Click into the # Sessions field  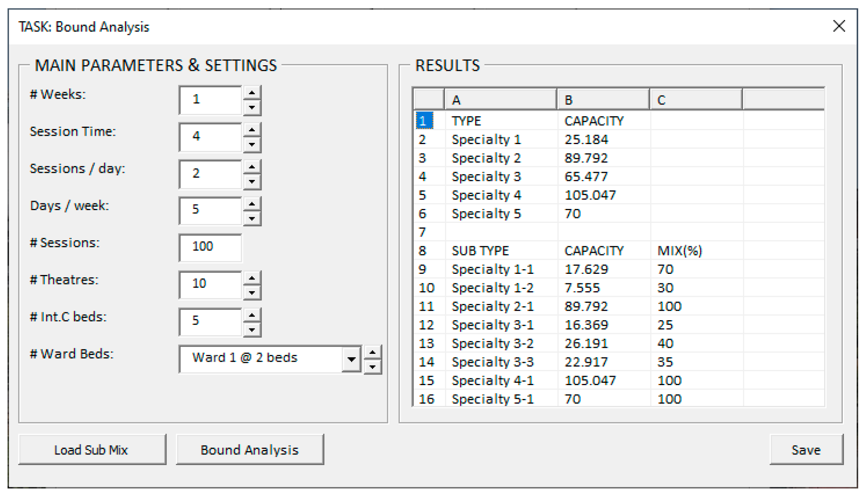(x=210, y=247)
